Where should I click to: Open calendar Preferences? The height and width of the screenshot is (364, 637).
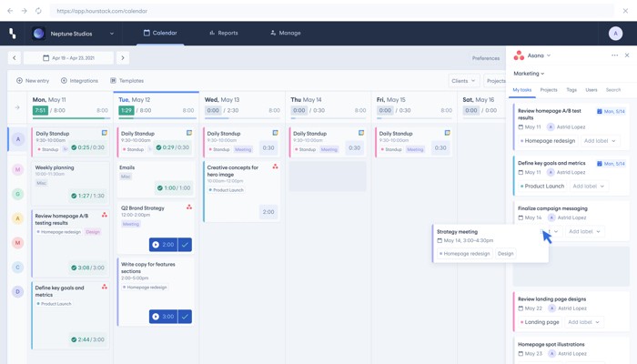(x=486, y=58)
